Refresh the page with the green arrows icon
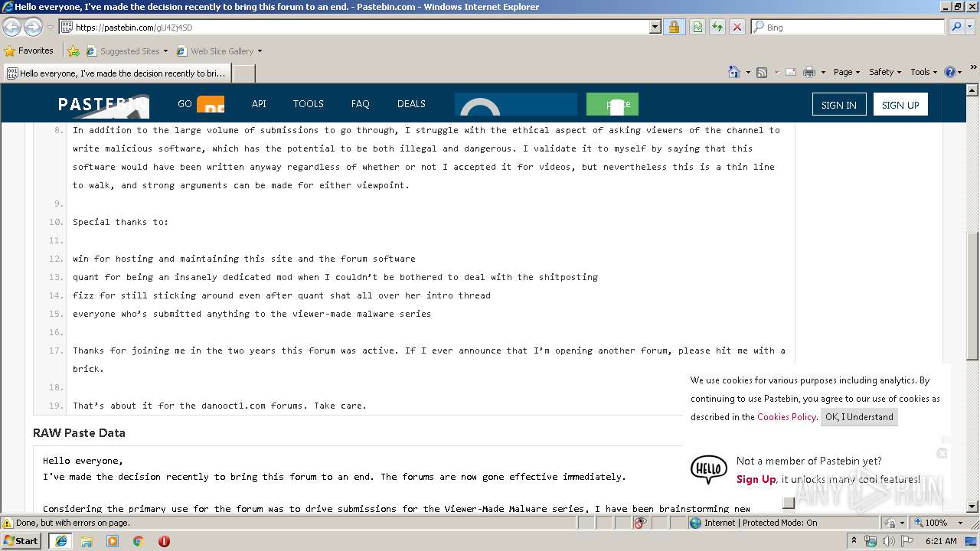 [717, 27]
